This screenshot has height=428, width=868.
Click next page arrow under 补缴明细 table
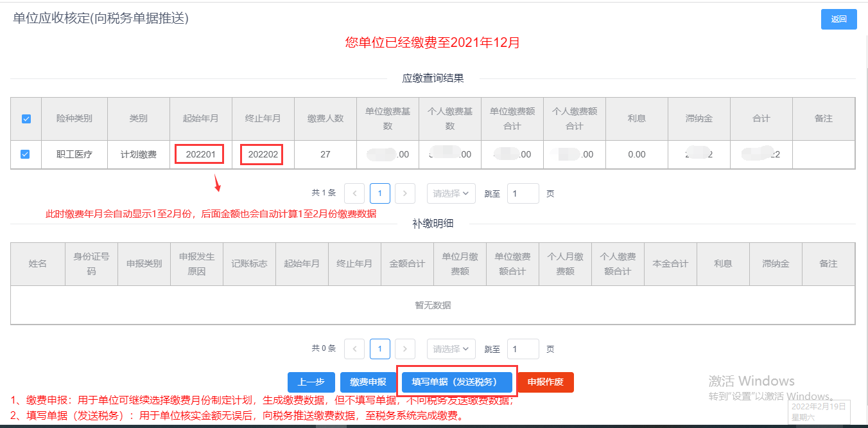click(x=404, y=349)
